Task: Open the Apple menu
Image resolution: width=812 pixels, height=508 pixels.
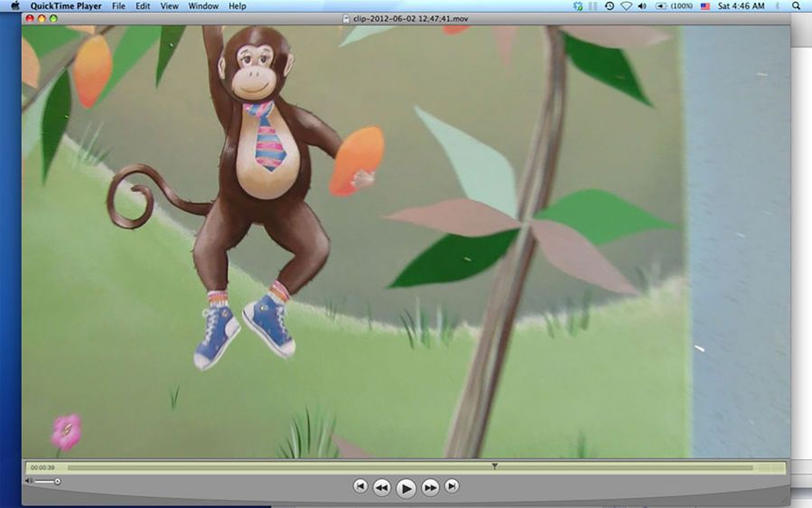Action: pos(14,6)
